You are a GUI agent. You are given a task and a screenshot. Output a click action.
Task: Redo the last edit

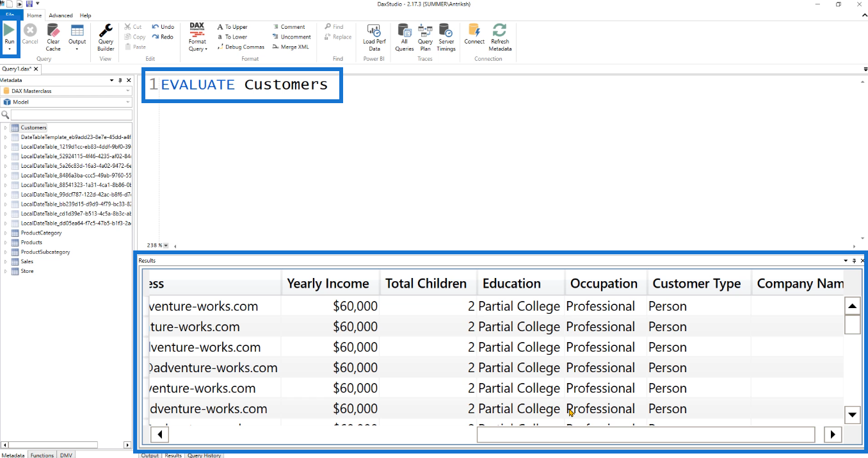click(x=163, y=37)
